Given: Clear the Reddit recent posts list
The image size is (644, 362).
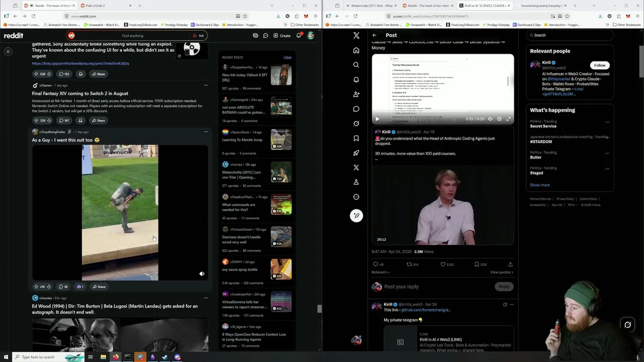Looking at the screenshot, I should (x=287, y=57).
